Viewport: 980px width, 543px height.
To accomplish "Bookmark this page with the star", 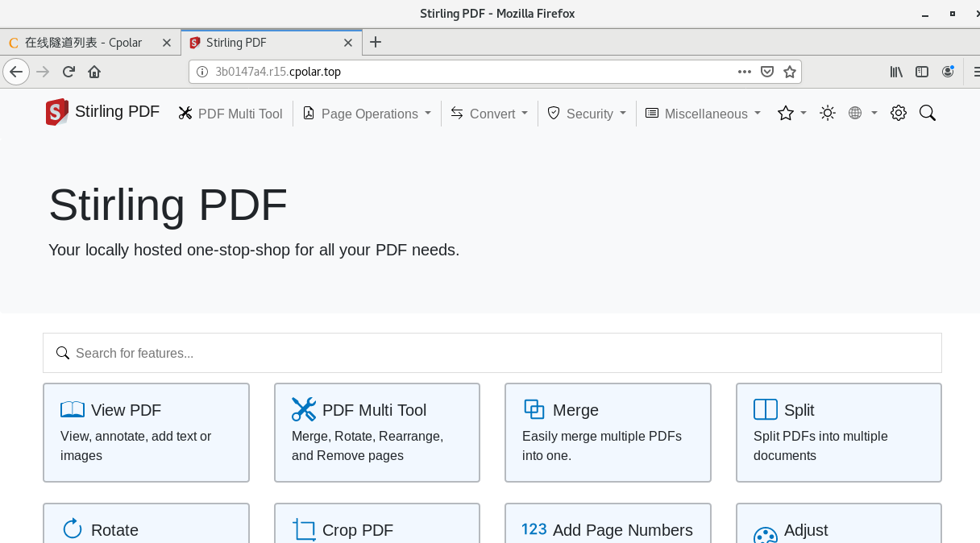I will [x=790, y=72].
